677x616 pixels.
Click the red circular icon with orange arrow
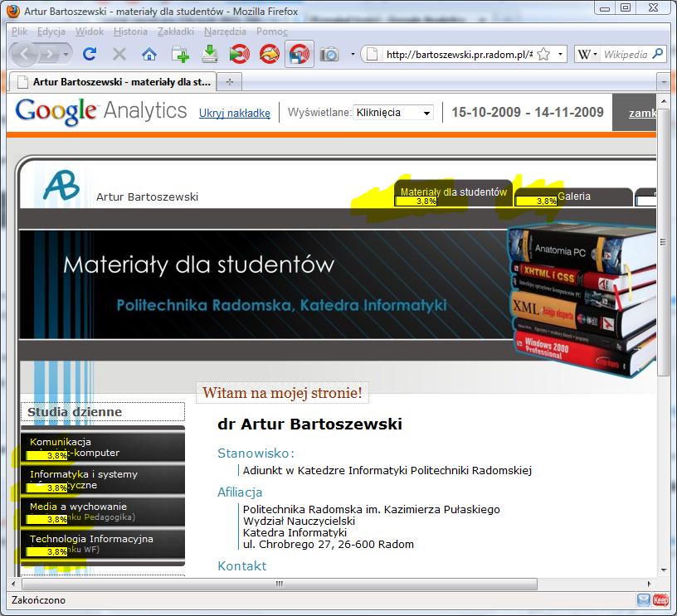pyautogui.click(x=270, y=55)
